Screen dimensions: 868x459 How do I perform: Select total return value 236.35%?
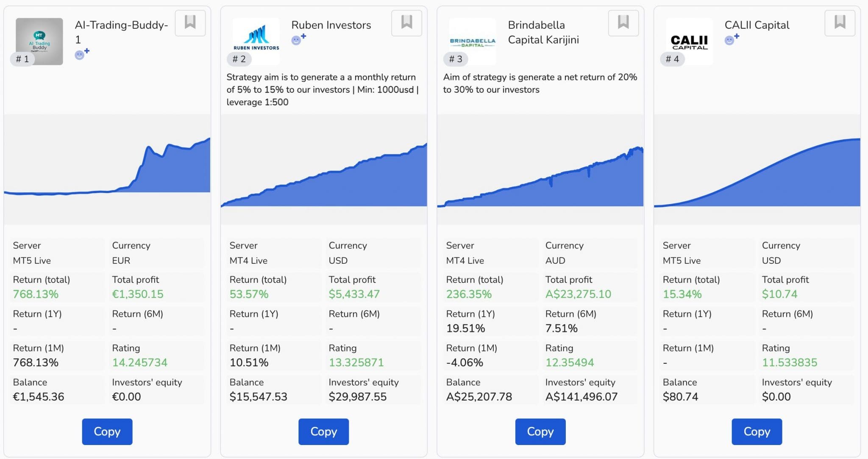tap(469, 294)
